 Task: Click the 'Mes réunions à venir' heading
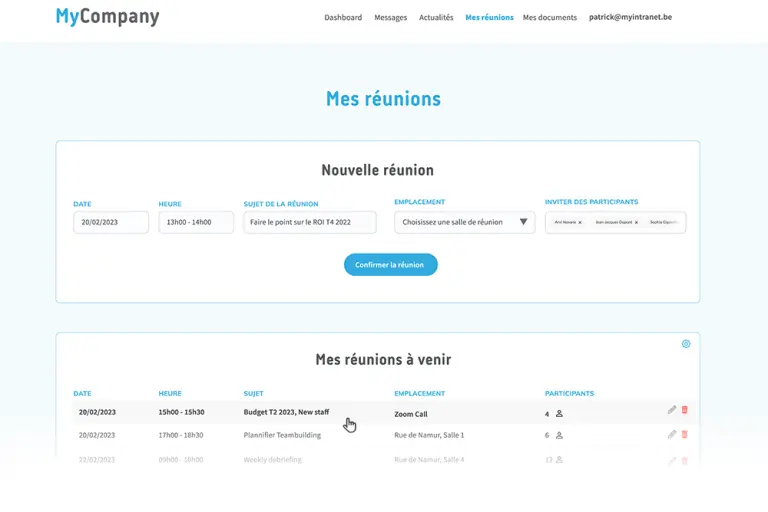[383, 360]
